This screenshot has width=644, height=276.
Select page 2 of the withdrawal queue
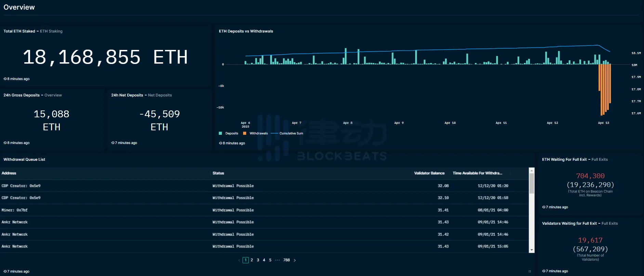pyautogui.click(x=252, y=260)
